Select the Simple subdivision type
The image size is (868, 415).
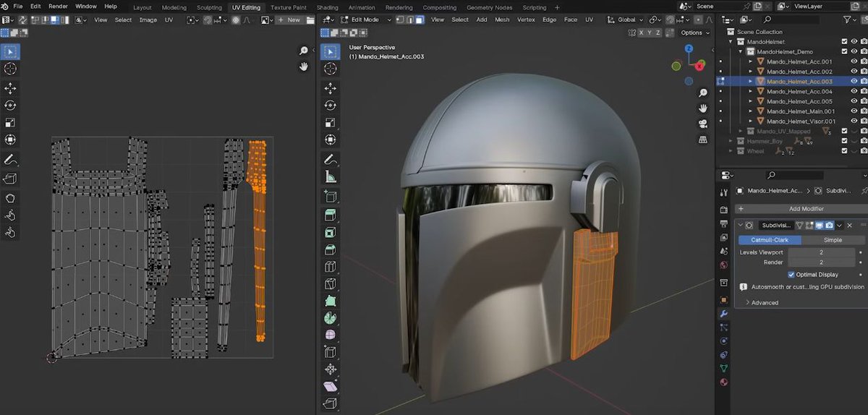point(832,239)
